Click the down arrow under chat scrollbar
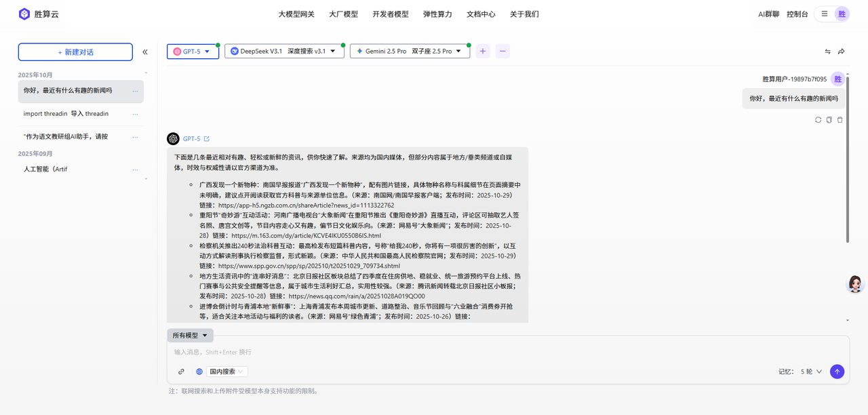 [848, 320]
